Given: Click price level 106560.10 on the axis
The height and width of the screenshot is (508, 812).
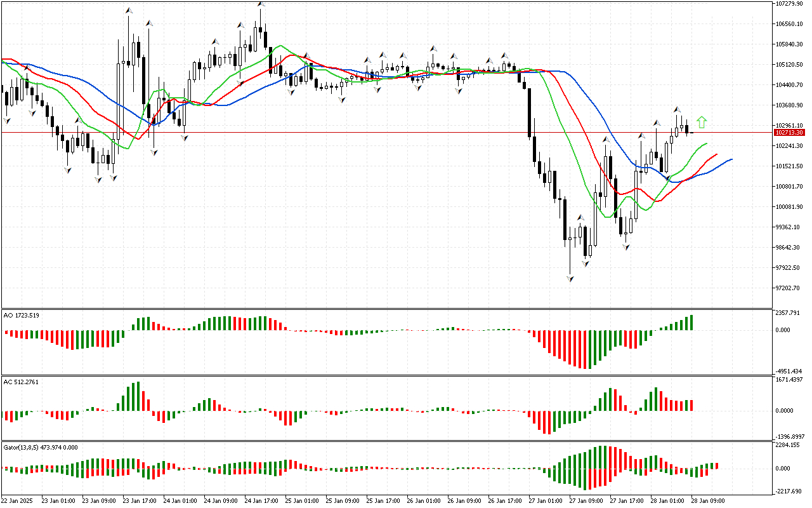Looking at the screenshot, I should tap(790, 24).
